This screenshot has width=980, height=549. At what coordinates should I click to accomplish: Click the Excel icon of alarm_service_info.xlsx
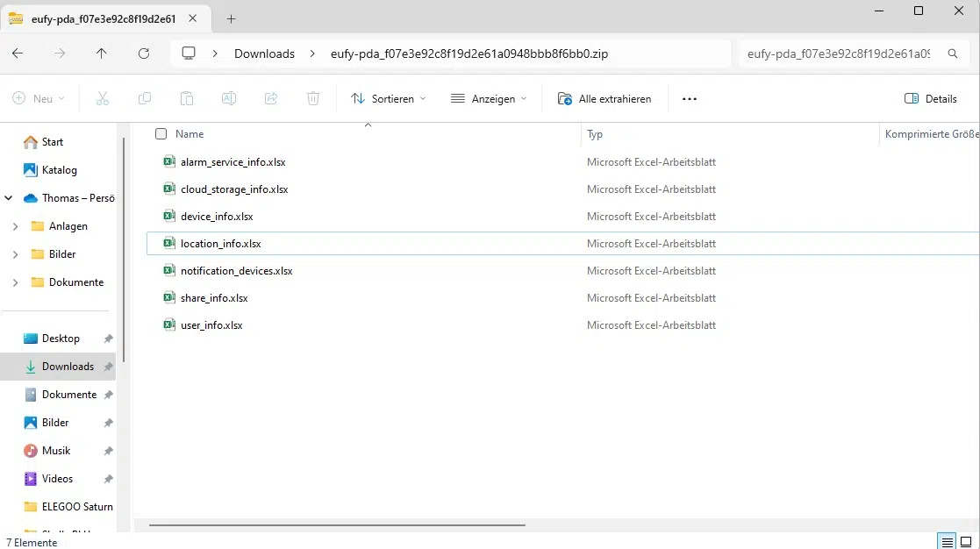pyautogui.click(x=168, y=161)
